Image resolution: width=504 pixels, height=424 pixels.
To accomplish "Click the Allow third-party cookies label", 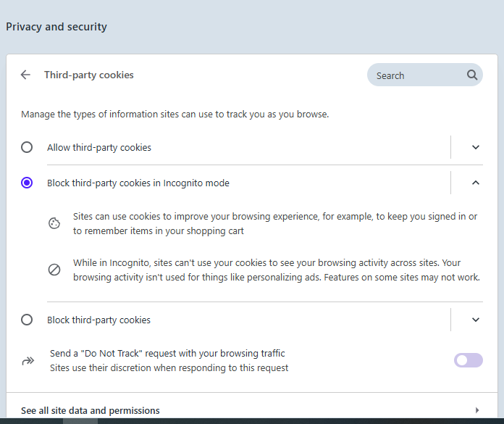I will 99,148.
